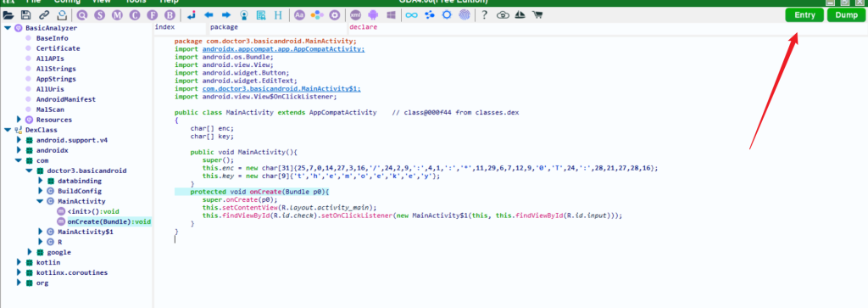The height and width of the screenshot is (308, 868).
Task: Select Certificate in the tree
Action: click(x=58, y=48)
